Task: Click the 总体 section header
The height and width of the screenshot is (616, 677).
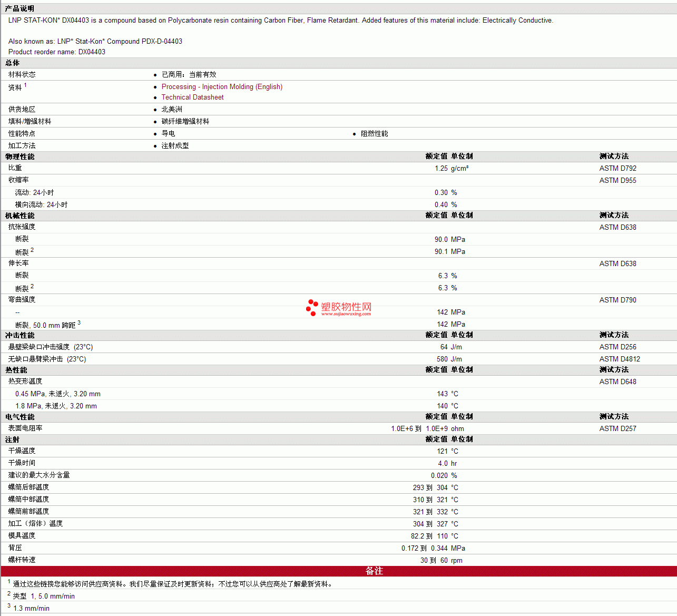Action: tap(13, 63)
